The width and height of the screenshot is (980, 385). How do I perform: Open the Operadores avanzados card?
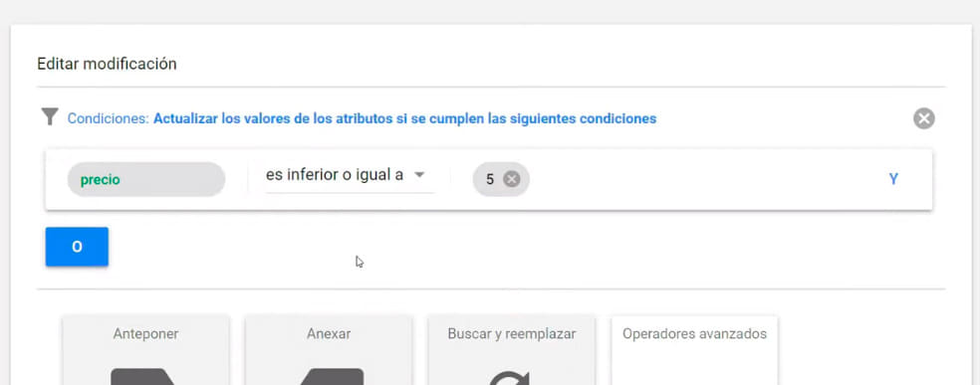pyautogui.click(x=694, y=350)
